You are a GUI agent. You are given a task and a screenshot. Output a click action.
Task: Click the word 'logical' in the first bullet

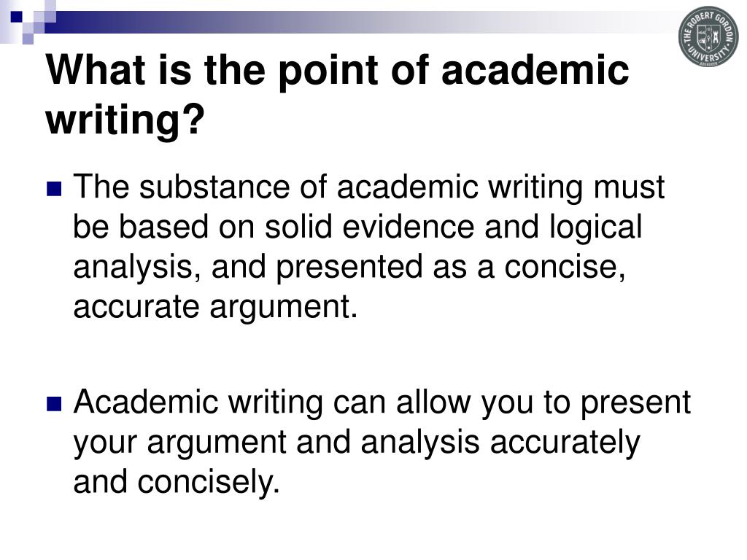coord(595,227)
